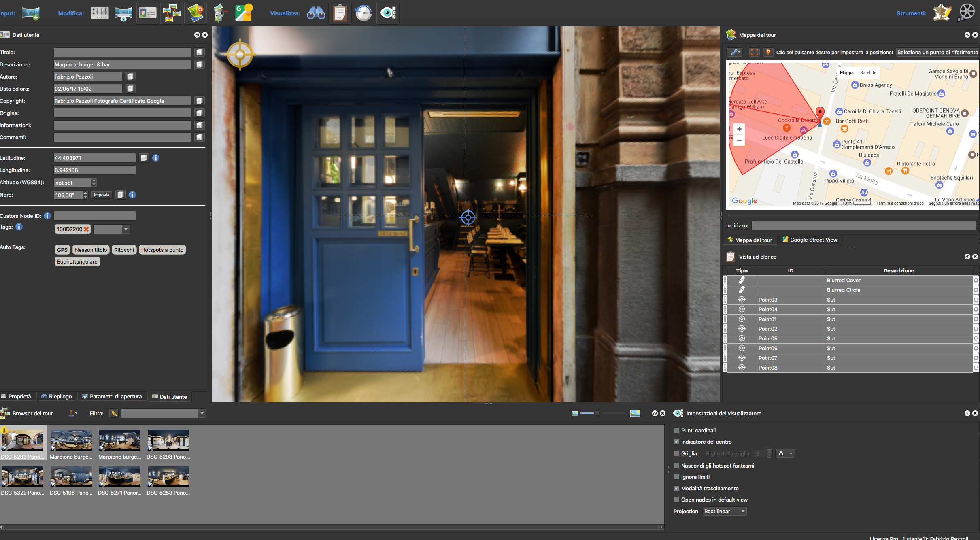Toggle Modalità trascinamento checkbox

tap(676, 488)
